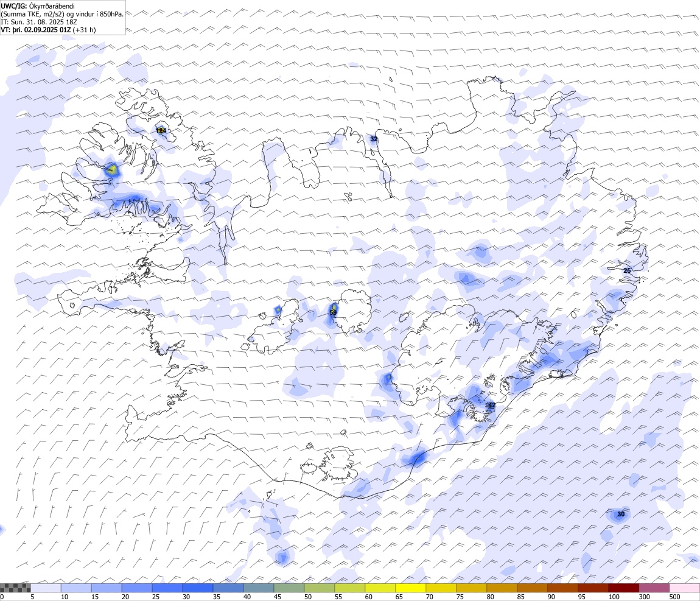Viewport: 700px width, 601px height.
Task: Click the map value label 25
Action: coord(627,270)
